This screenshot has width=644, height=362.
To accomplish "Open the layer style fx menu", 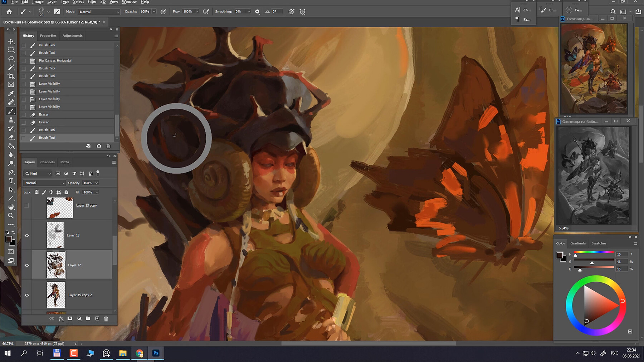I will coord(61,318).
